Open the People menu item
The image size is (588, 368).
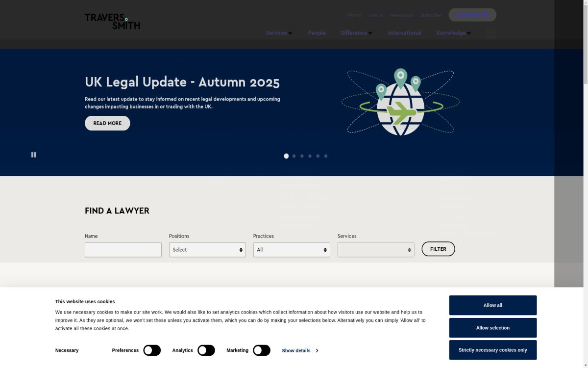point(317,33)
